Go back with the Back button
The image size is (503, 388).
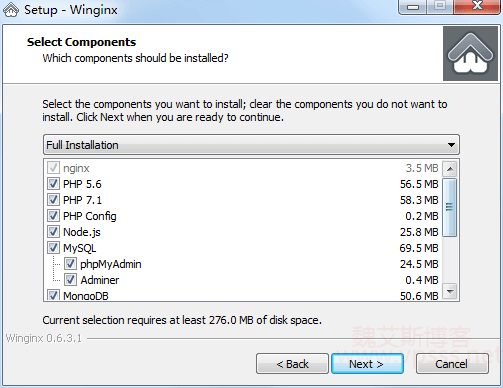click(x=292, y=364)
